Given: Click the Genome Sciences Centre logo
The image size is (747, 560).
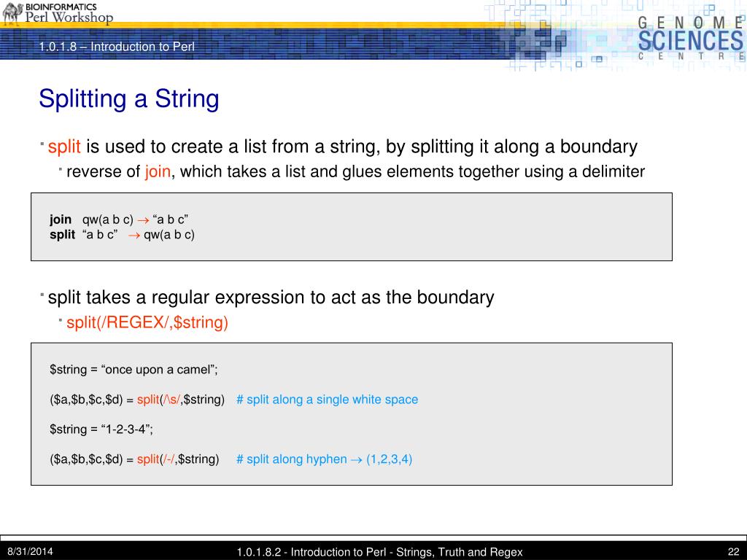Looking at the screenshot, I should coord(691,38).
